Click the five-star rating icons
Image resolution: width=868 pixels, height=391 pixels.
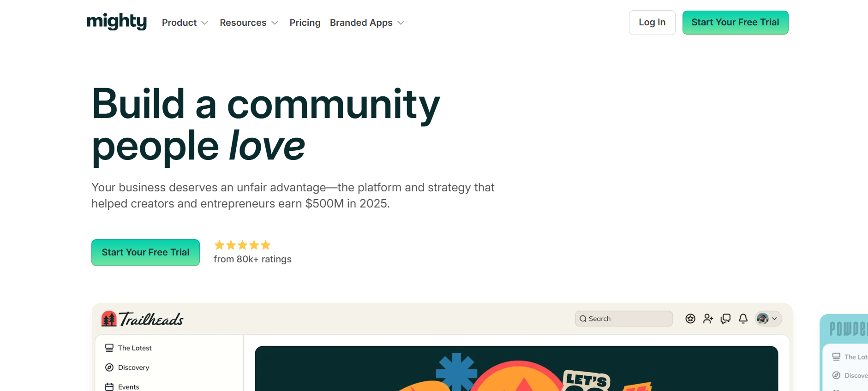pyautogui.click(x=242, y=245)
